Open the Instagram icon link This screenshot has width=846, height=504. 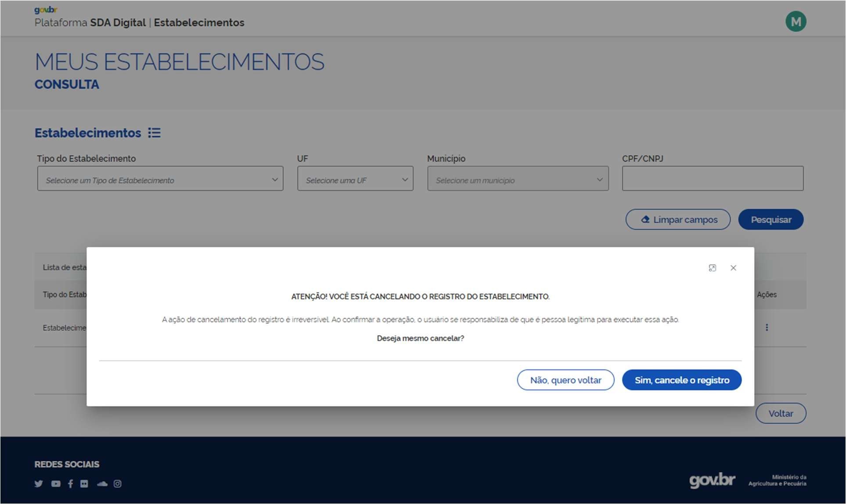pyautogui.click(x=118, y=483)
